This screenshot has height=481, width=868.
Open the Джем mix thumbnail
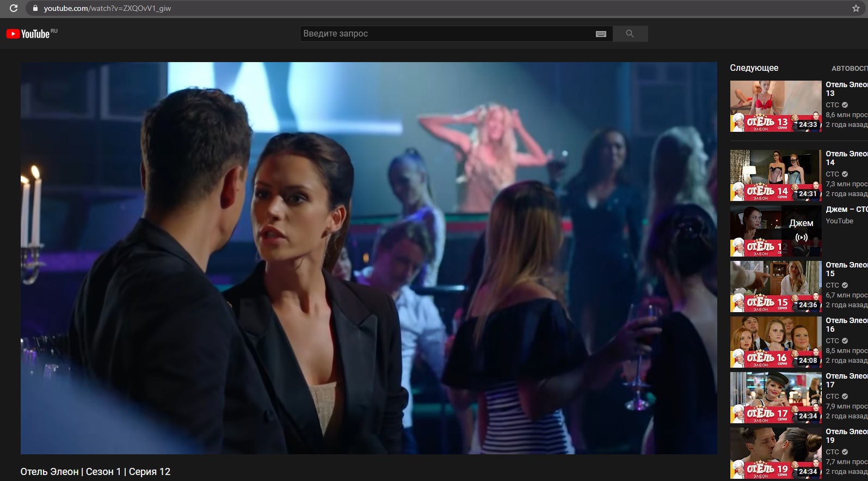click(x=775, y=231)
